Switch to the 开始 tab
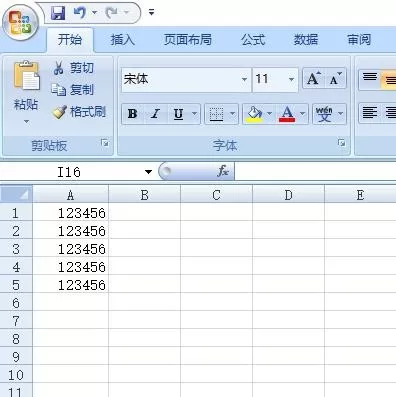Image resolution: width=396 pixels, height=397 pixels. [70, 40]
